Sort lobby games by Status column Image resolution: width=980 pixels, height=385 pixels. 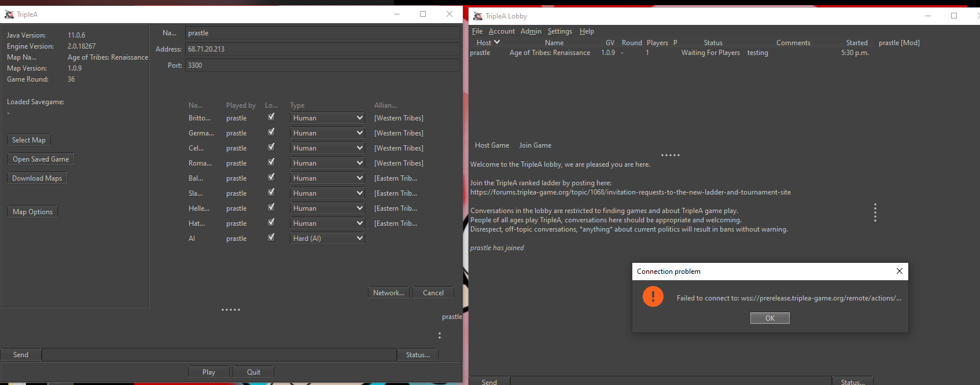click(x=713, y=43)
